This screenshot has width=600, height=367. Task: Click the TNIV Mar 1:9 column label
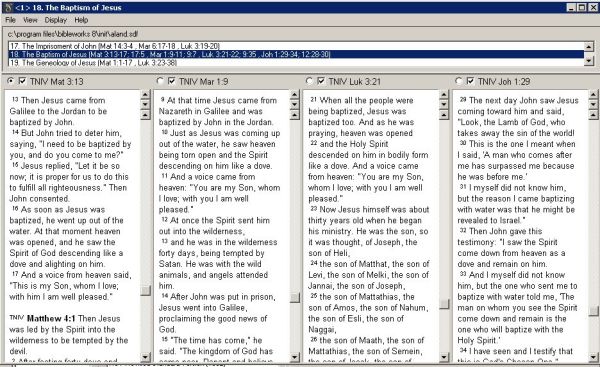pos(204,81)
